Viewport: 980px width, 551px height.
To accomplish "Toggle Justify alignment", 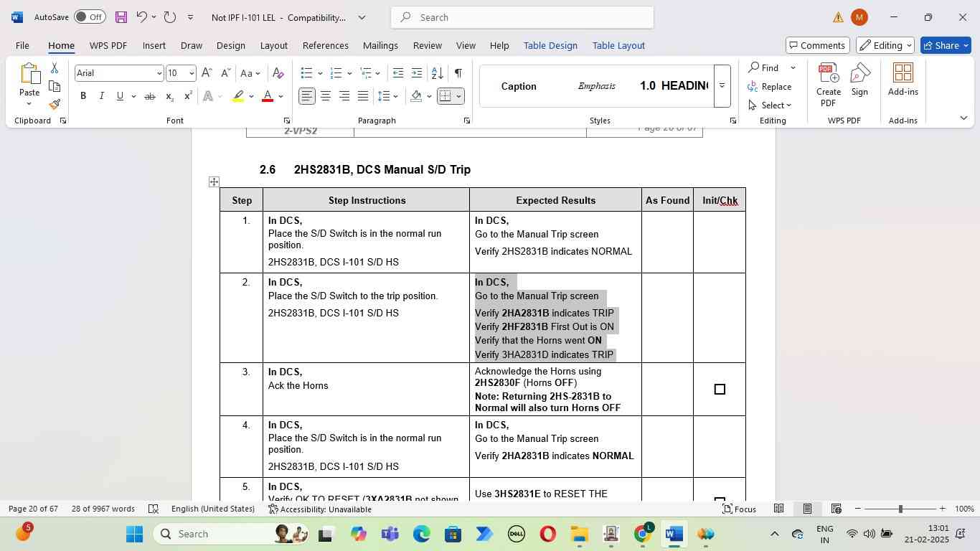I will tap(363, 96).
